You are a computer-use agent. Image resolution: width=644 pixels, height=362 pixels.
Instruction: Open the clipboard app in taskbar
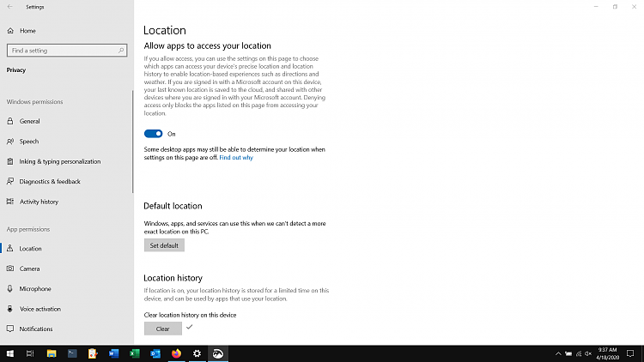tap(93, 353)
